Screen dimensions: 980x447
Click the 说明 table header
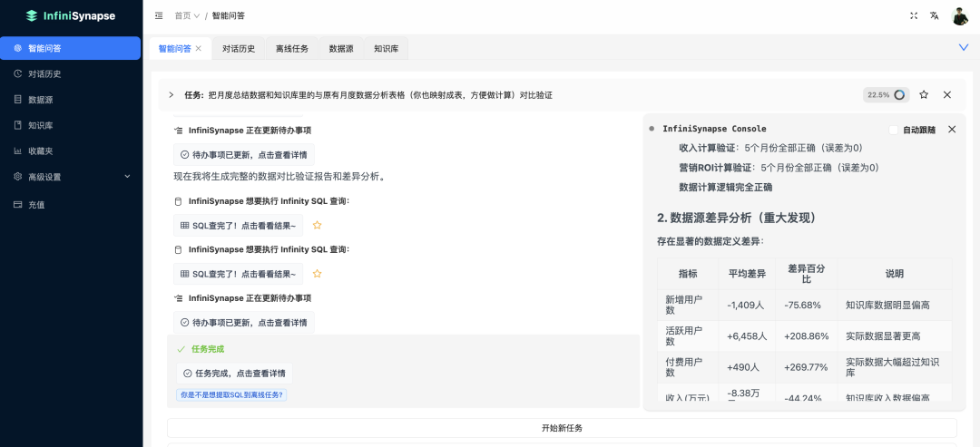point(895,274)
